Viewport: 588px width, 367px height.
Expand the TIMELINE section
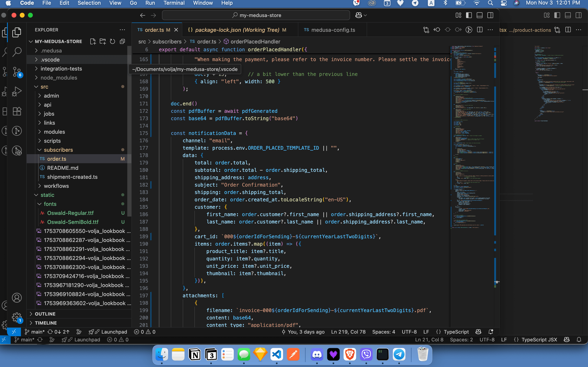tap(46, 323)
